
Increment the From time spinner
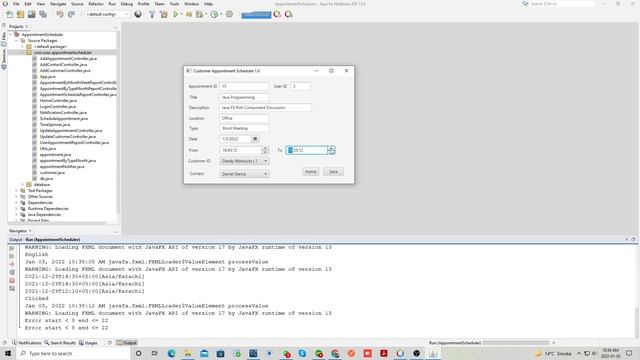click(x=265, y=149)
